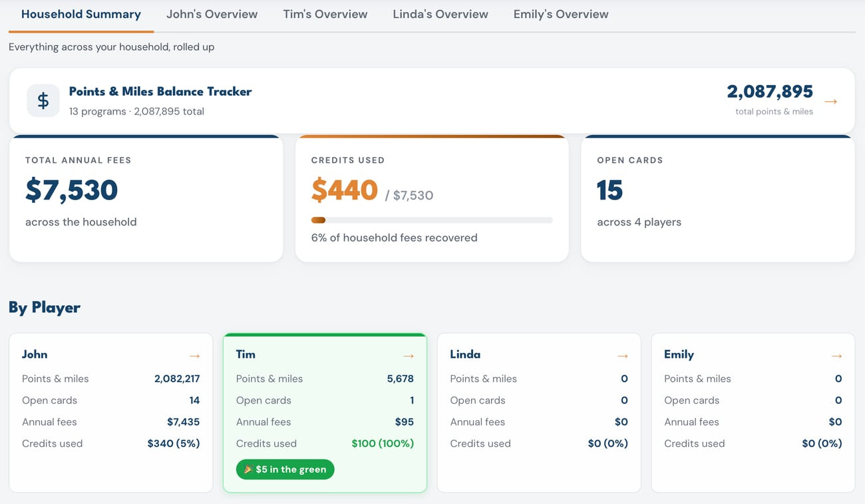Screen dimensions: 865x504
Task: Click 'across the household' caption
Action: coord(81,222)
